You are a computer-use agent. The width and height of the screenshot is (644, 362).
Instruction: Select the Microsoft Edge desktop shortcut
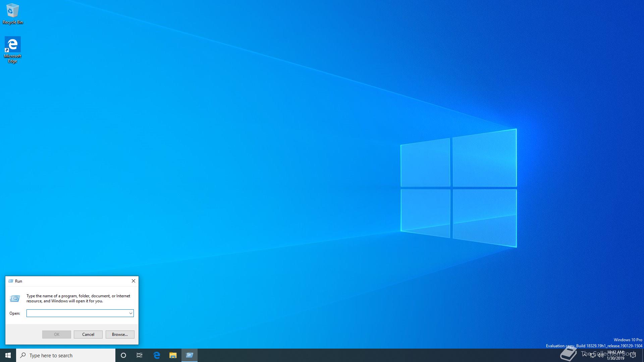[12, 49]
